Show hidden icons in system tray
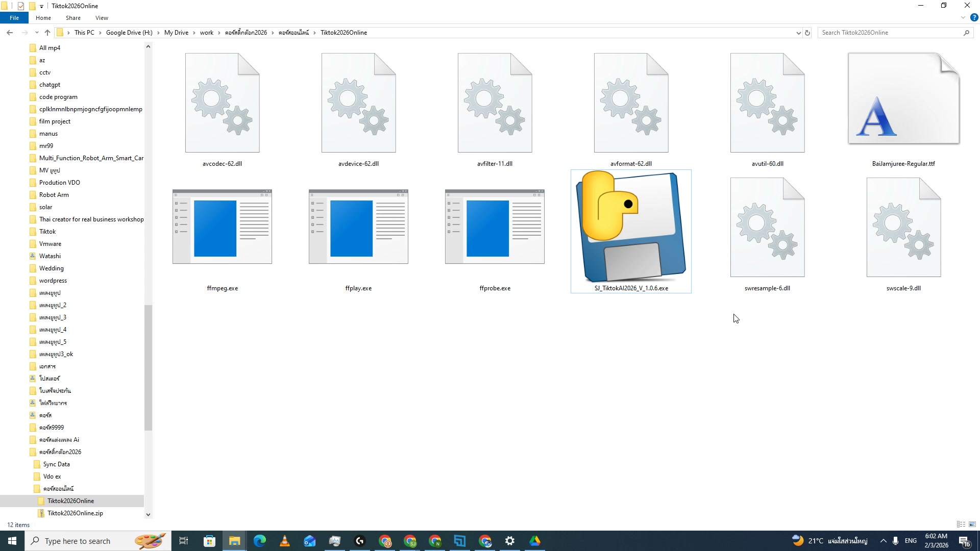 (x=884, y=540)
